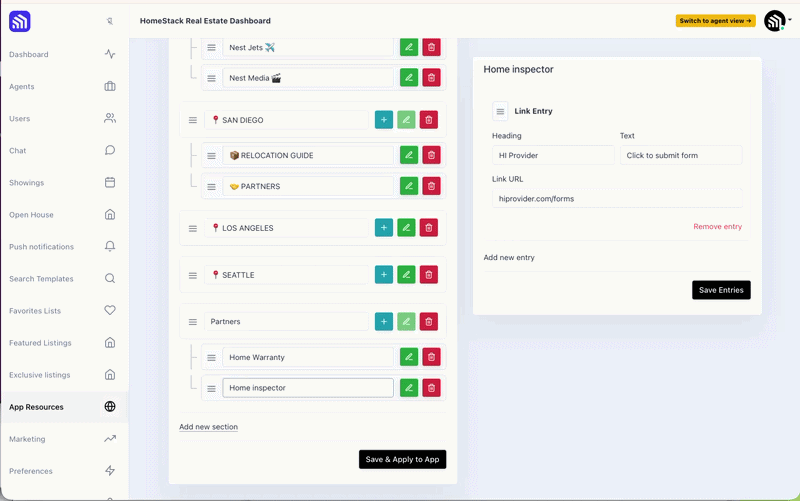The height and width of the screenshot is (501, 800).
Task: Add subitem to Partners section
Action: 384,321
